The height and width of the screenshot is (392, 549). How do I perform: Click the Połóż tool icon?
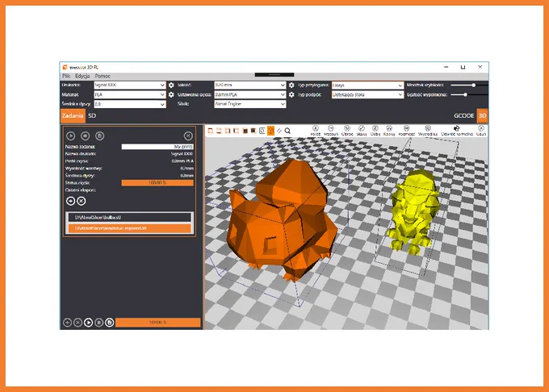(315, 131)
